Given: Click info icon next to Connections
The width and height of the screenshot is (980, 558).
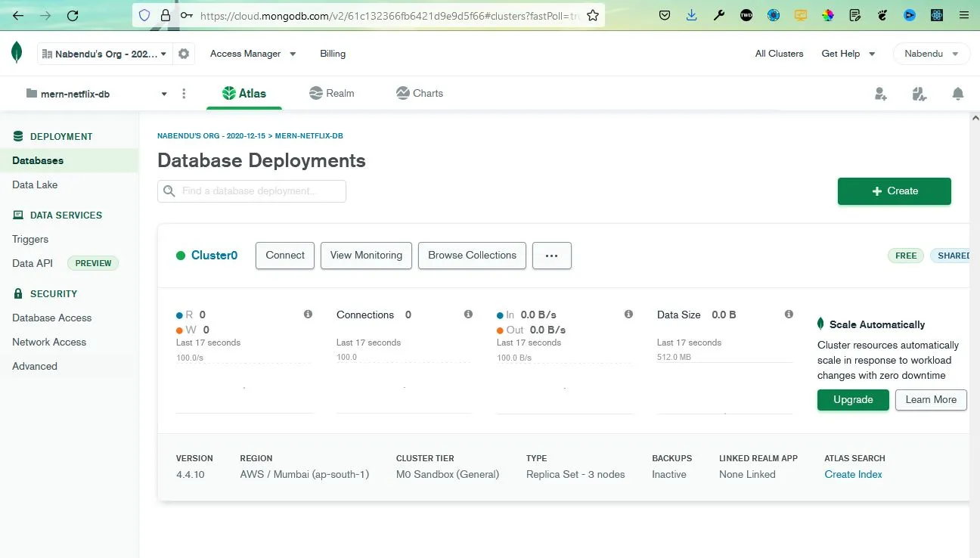Looking at the screenshot, I should point(468,314).
